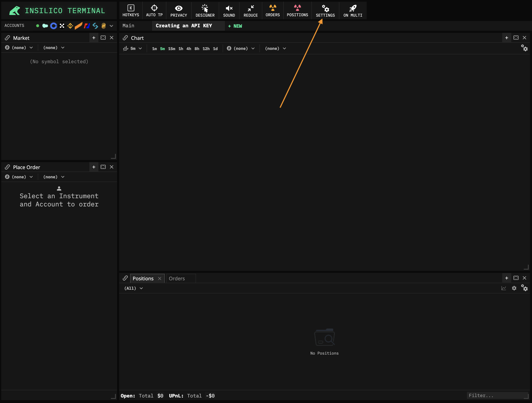Expand the accounts list chevron
The width and height of the screenshot is (532, 403).
point(111,26)
